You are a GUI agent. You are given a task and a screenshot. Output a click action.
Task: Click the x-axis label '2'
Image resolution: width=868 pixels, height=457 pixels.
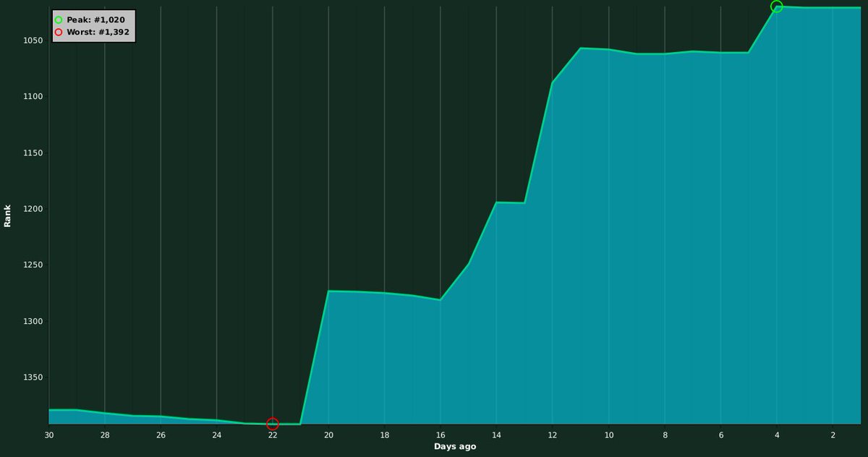coord(833,435)
